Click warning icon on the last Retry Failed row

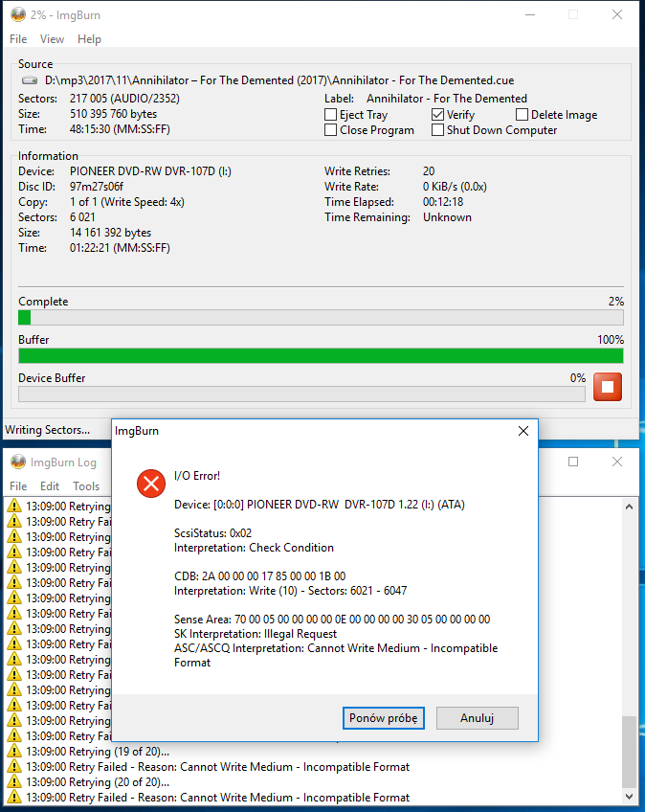click(14, 797)
